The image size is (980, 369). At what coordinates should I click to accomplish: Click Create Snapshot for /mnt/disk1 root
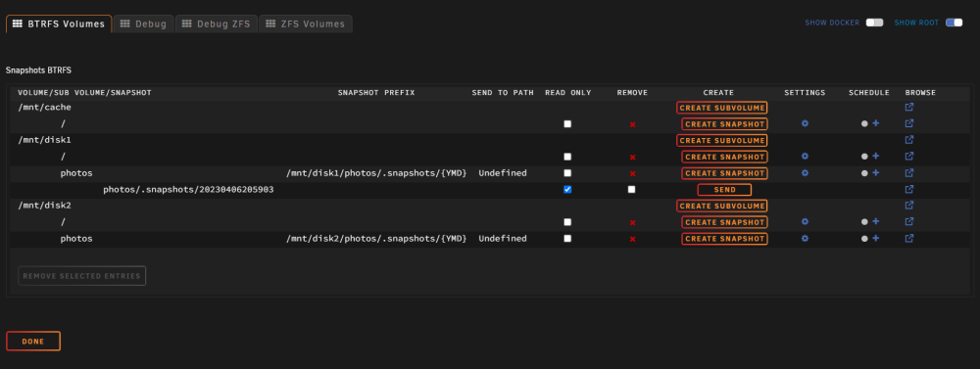coord(724,157)
